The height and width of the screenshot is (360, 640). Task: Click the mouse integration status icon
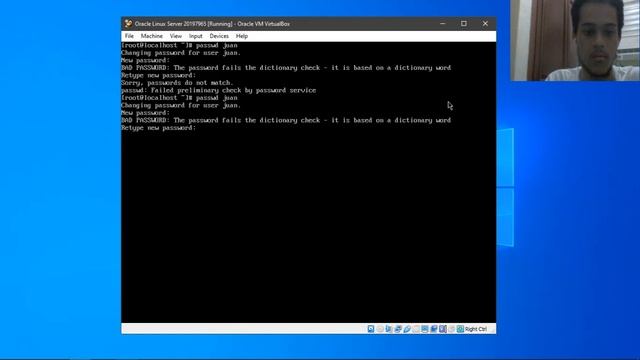451,329
